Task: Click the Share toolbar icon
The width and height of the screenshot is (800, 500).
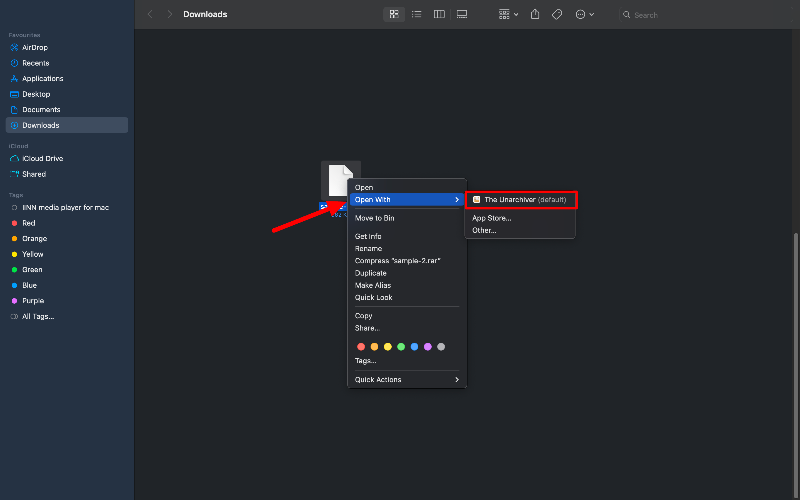Action: point(535,14)
